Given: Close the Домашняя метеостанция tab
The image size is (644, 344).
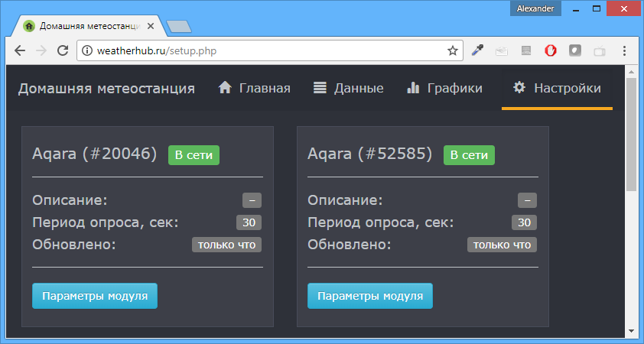Looking at the screenshot, I should pyautogui.click(x=151, y=26).
